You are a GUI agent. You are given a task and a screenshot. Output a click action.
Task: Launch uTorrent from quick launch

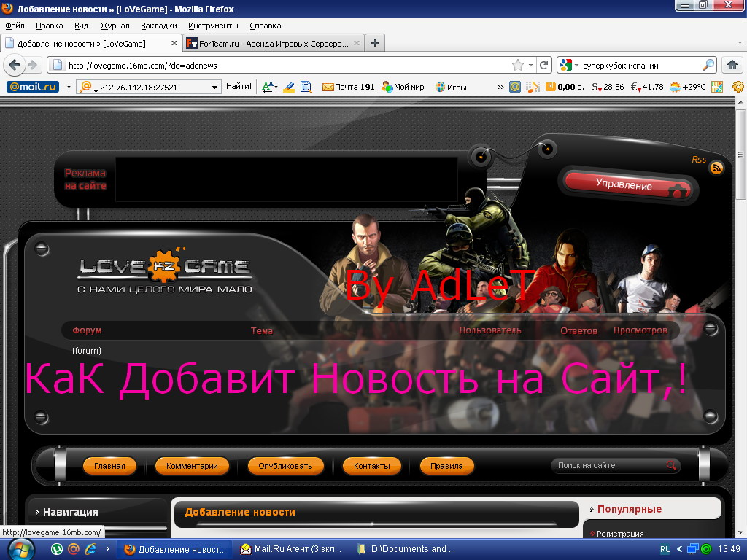click(x=57, y=549)
